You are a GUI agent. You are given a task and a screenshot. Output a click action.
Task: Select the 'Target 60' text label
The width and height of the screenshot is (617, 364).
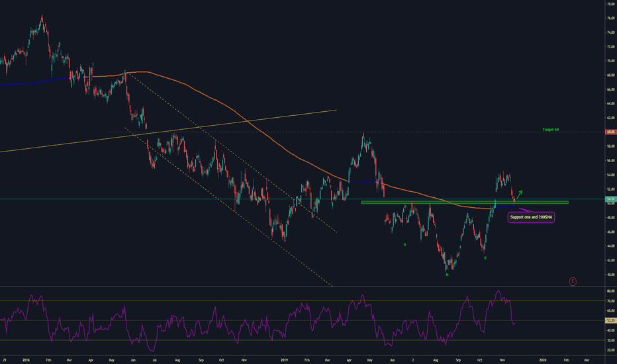click(551, 130)
